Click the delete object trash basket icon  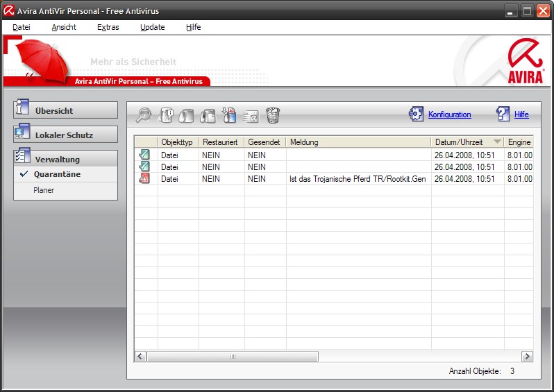(x=273, y=115)
